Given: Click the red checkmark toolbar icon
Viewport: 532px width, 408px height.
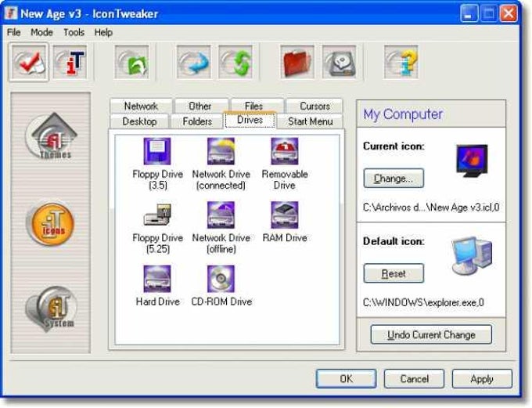Looking at the screenshot, I should [29, 62].
